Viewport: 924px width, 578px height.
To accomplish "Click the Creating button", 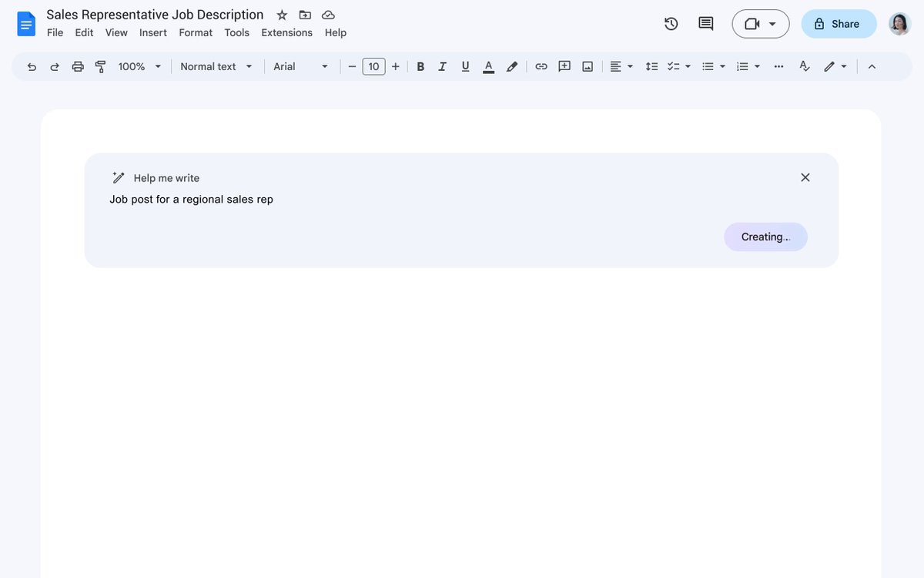I will click(x=765, y=237).
